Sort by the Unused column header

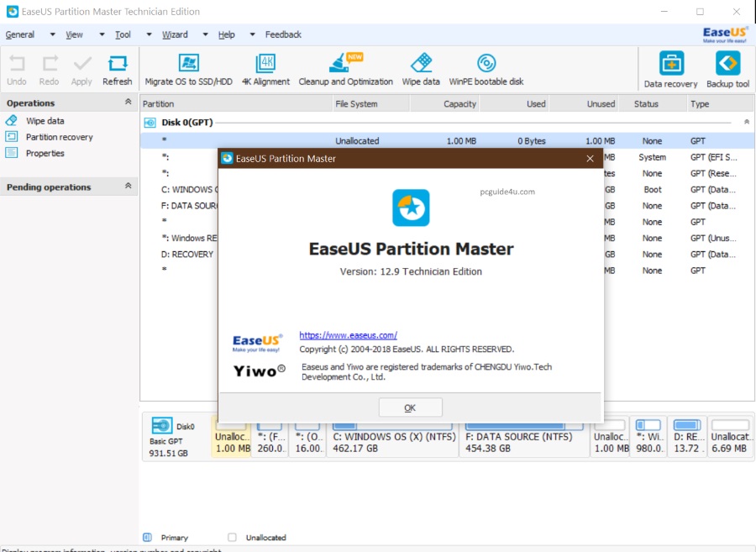click(x=584, y=103)
